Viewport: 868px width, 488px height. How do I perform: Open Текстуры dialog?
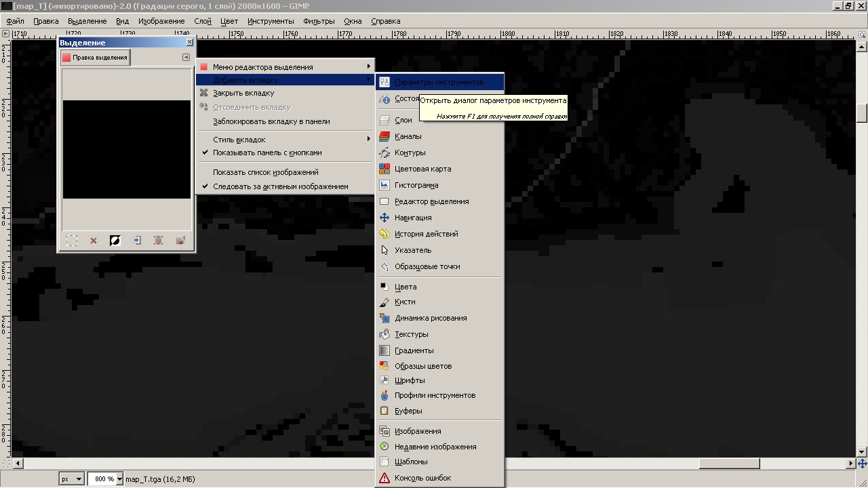440,334
